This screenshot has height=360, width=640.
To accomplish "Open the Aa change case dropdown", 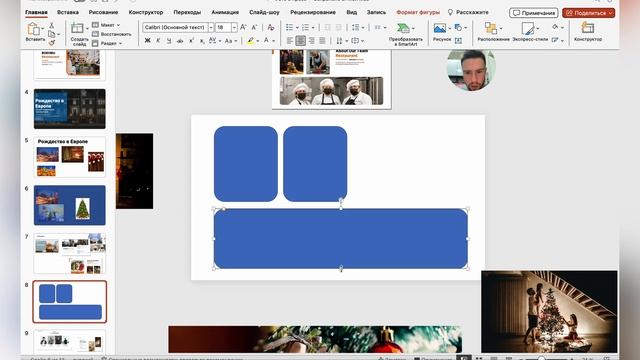I will tap(231, 41).
